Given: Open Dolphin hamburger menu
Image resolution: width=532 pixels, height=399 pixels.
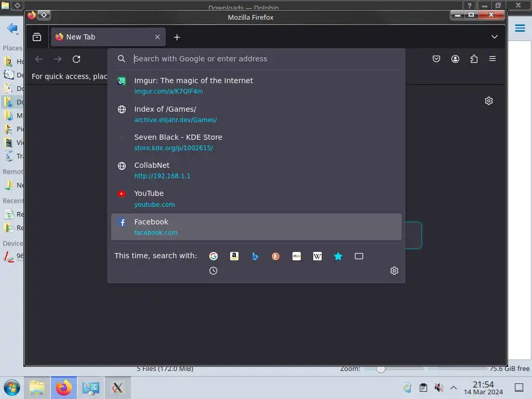Looking at the screenshot, I should pyautogui.click(x=520, y=28).
